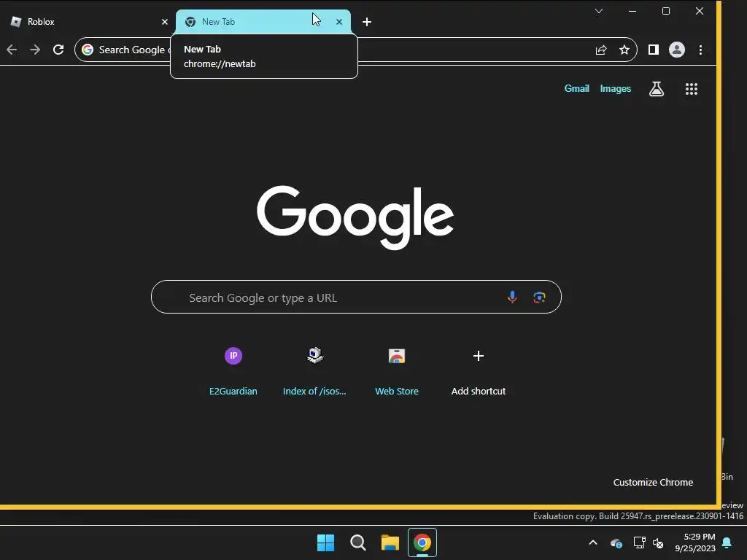Close the New Tab tab
747x560 pixels.
pyautogui.click(x=339, y=22)
